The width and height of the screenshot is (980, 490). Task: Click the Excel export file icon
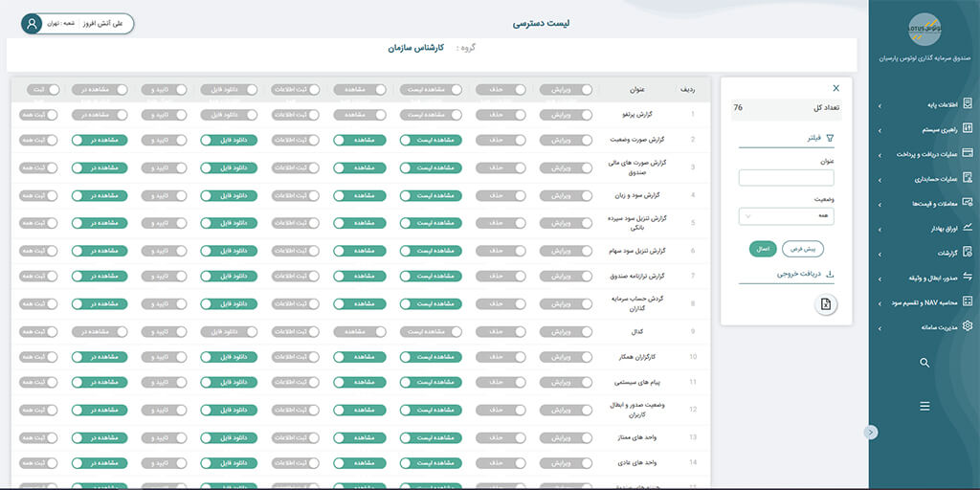point(826,304)
